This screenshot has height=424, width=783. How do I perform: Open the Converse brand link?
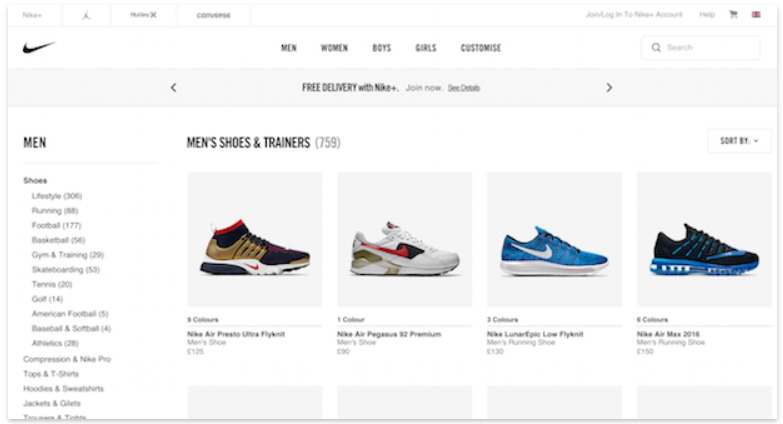click(x=214, y=15)
